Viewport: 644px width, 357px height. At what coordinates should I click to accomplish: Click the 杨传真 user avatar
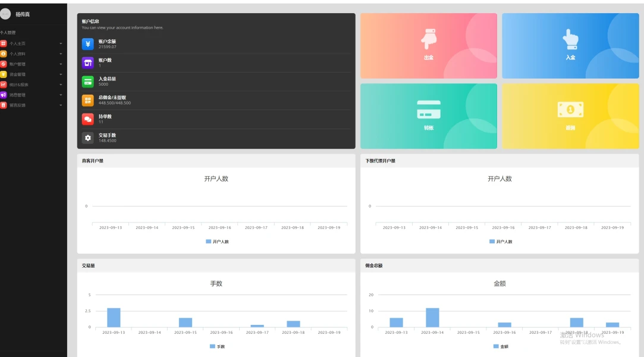tap(5, 14)
